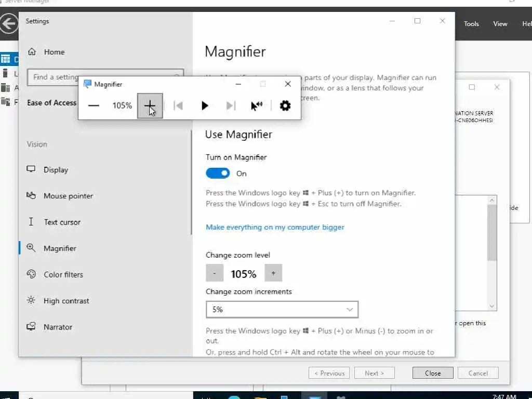Decrease zoom level with minus button
532x399 pixels.
(x=215, y=273)
